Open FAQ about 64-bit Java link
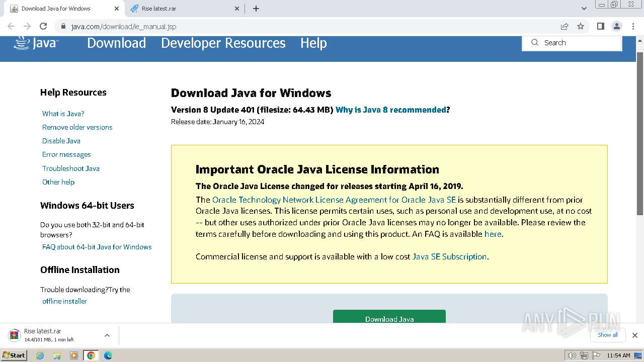The image size is (644, 362). [x=97, y=247]
